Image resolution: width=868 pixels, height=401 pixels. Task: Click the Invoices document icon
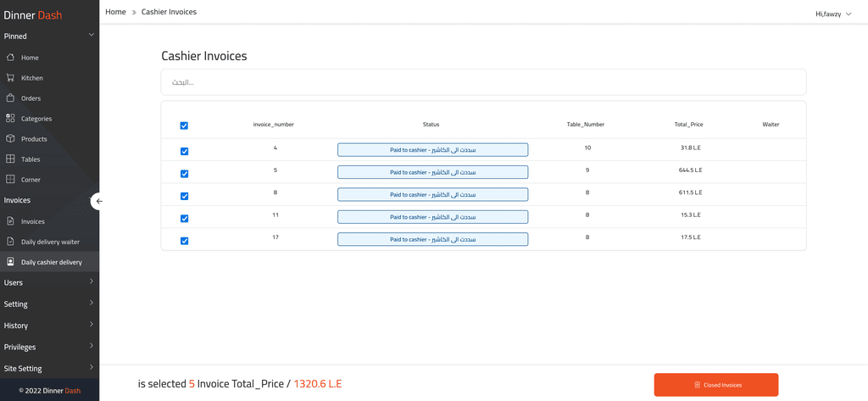[x=10, y=221]
